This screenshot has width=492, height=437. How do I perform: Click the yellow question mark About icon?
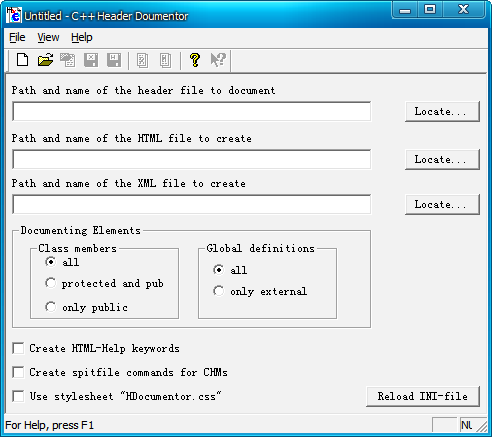(195, 60)
